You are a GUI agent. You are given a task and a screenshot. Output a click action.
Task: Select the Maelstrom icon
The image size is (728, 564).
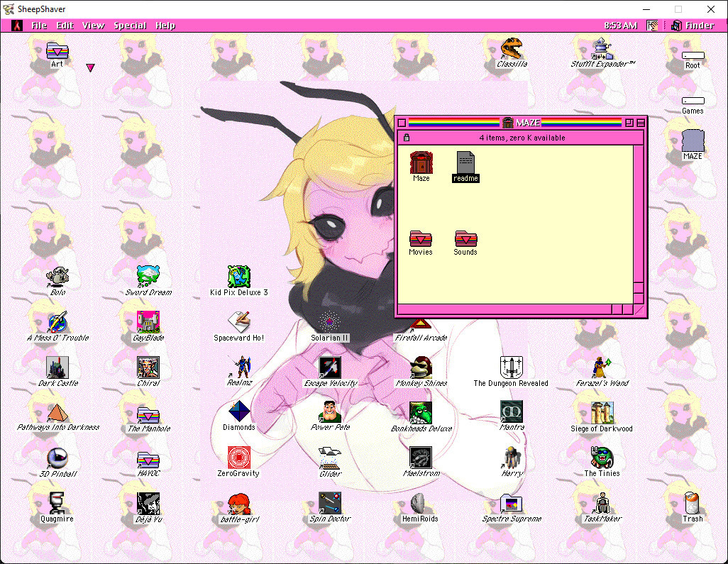click(x=421, y=458)
